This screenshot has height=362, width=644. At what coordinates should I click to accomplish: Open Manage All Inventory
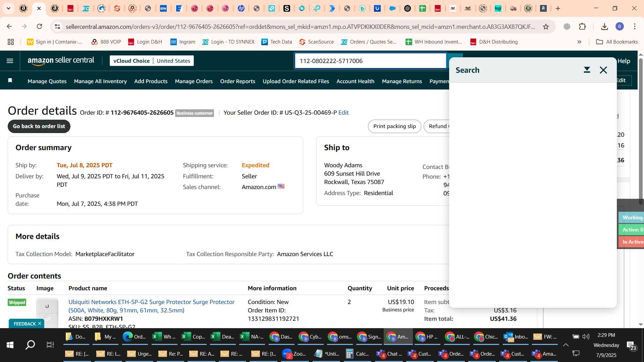pyautogui.click(x=100, y=81)
